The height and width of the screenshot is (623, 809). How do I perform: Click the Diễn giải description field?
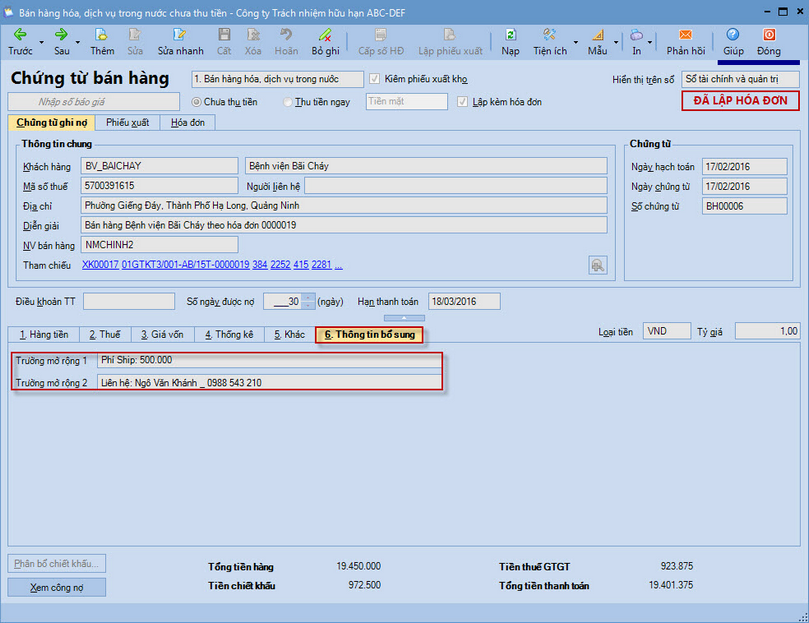[344, 225]
